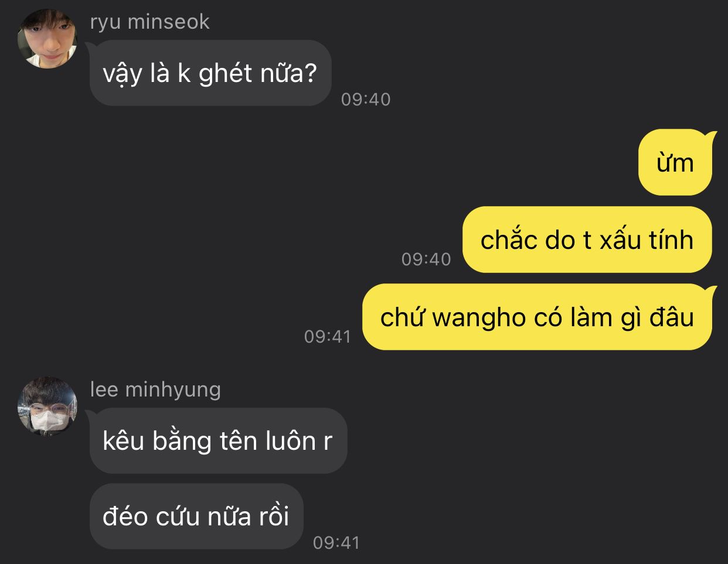The height and width of the screenshot is (564, 728).
Task: Click the 09:40 timestamp beside ryu minseok's message
Action: 366,100
